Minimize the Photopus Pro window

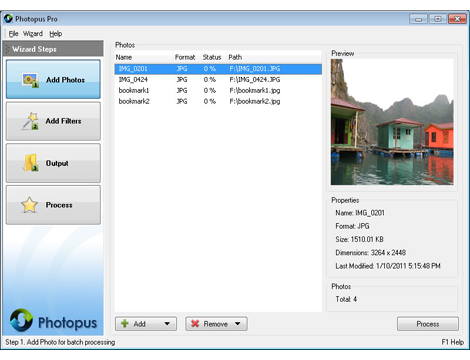pyautogui.click(x=418, y=19)
